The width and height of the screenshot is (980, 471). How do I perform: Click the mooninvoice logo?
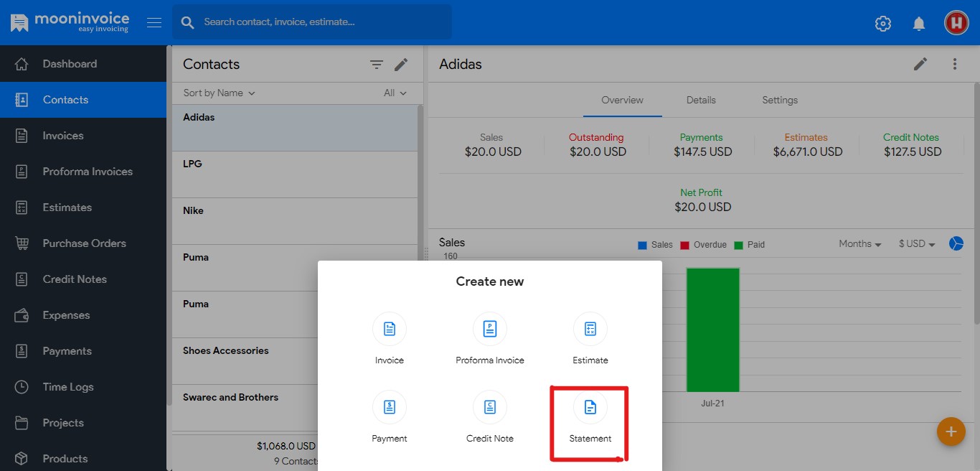[x=70, y=22]
